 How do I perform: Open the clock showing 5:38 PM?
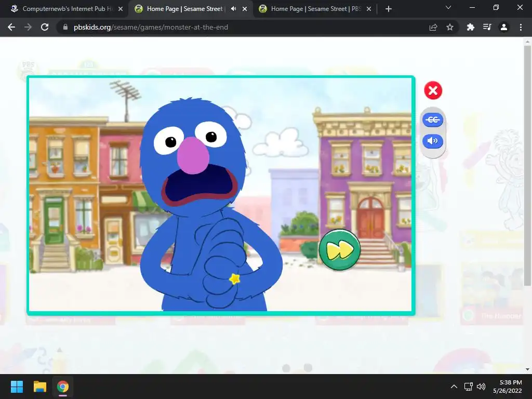pyautogui.click(x=508, y=387)
